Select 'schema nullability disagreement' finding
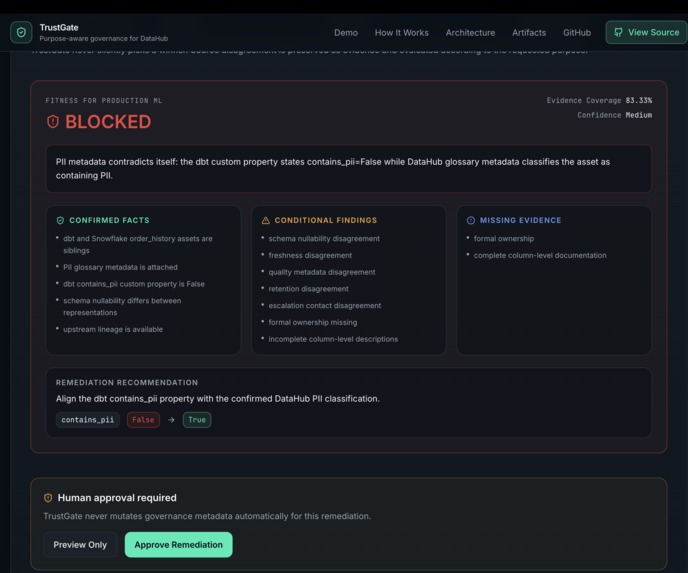Screen dimensions: 688x573 (x=324, y=239)
